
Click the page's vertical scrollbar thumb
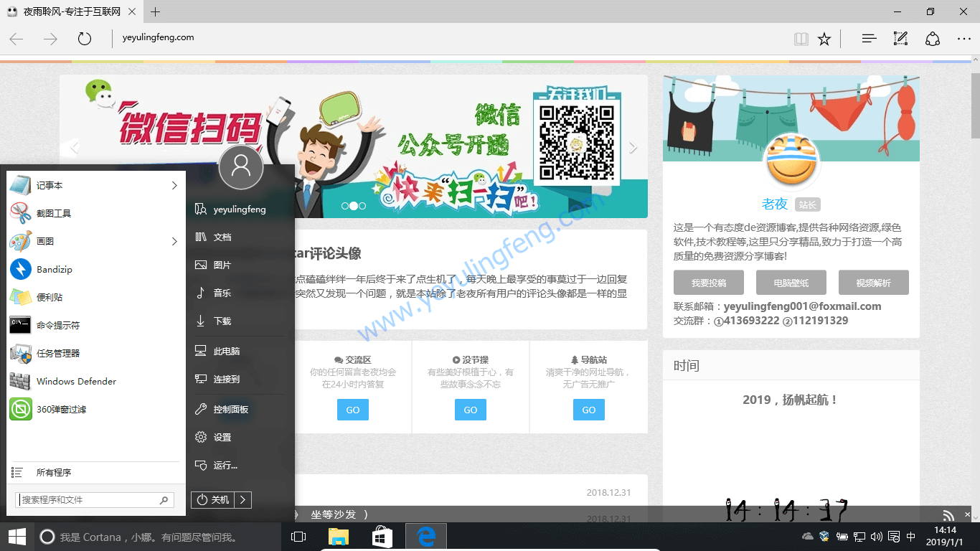[975, 104]
